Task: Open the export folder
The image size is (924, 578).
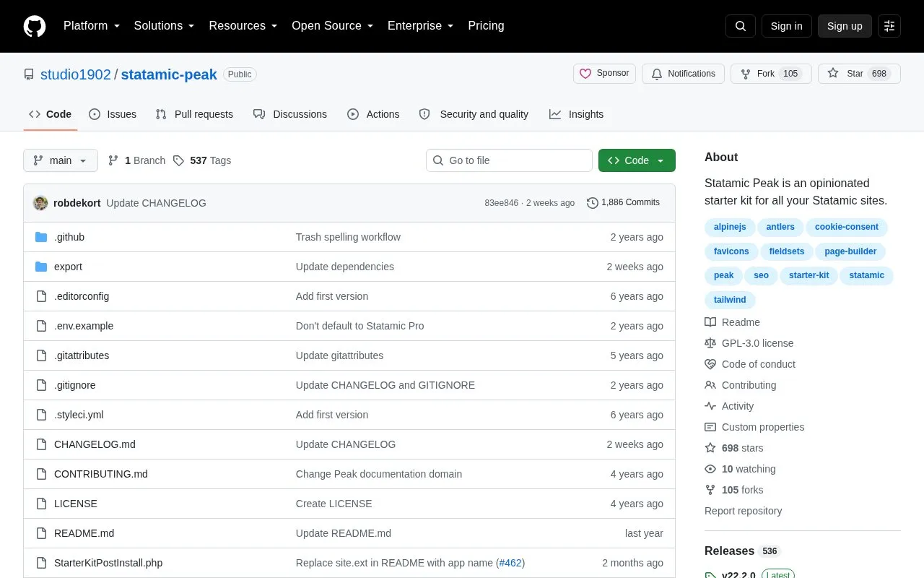Action: coord(68,267)
